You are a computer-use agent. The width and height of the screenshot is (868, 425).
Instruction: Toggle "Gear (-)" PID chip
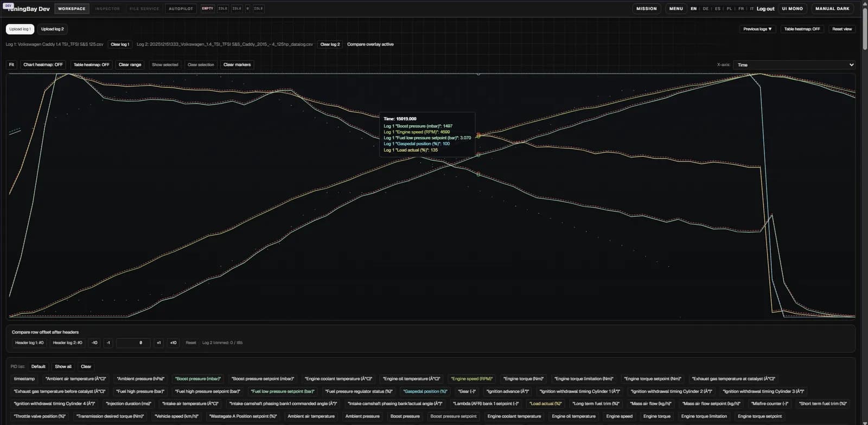pos(467,391)
